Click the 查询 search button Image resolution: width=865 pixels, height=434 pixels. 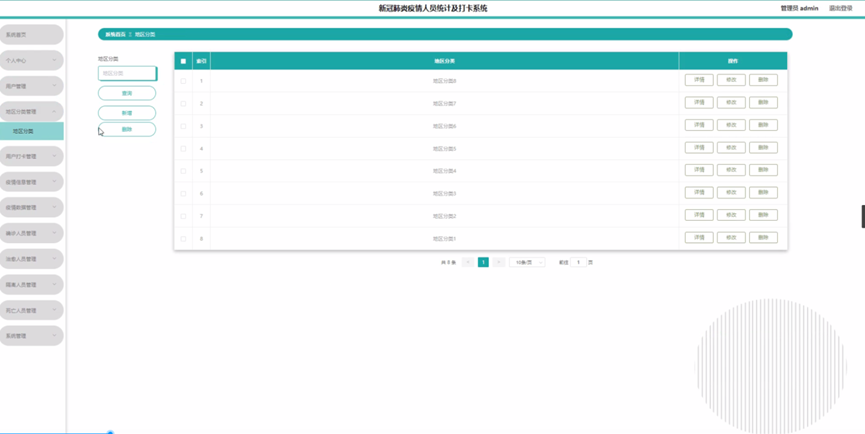(127, 93)
